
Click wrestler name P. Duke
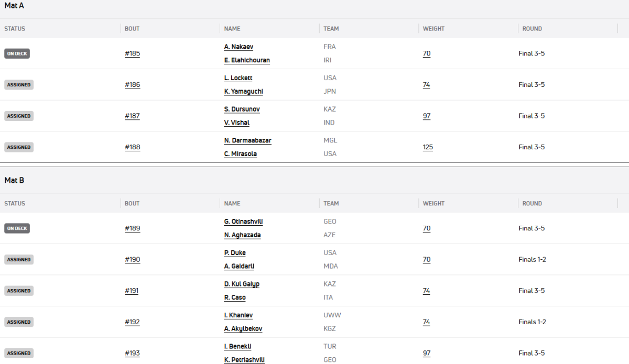click(235, 253)
